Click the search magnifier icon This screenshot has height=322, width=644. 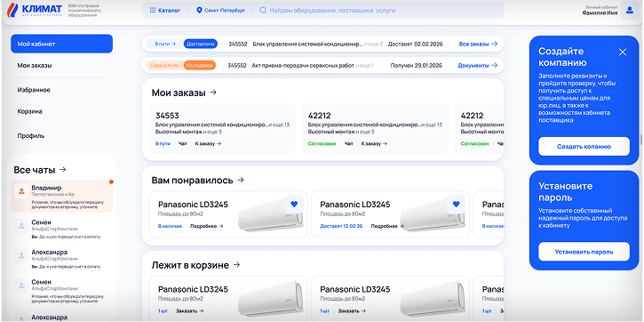point(263,11)
